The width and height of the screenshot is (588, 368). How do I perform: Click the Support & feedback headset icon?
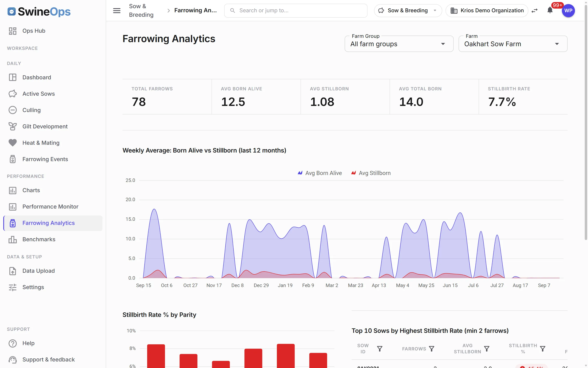click(13, 359)
